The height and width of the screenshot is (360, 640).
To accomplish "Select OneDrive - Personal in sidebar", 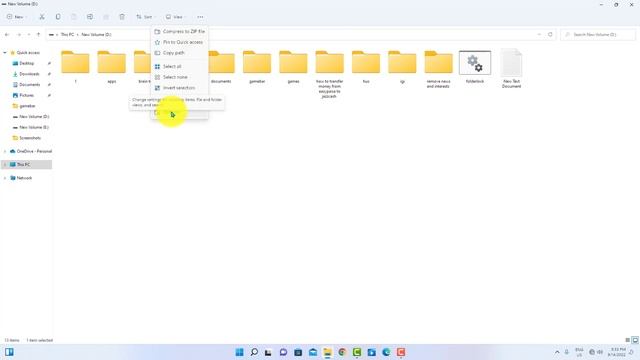I will point(34,151).
